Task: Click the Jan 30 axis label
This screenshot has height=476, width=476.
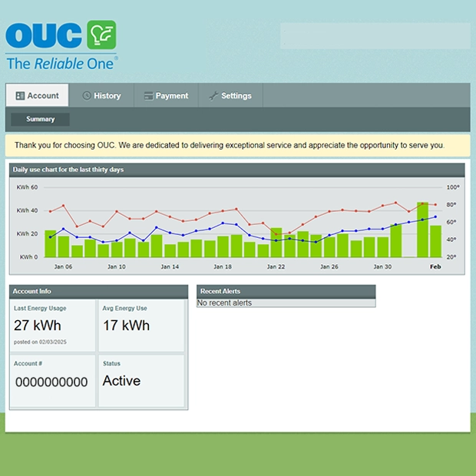Action: 382,266
